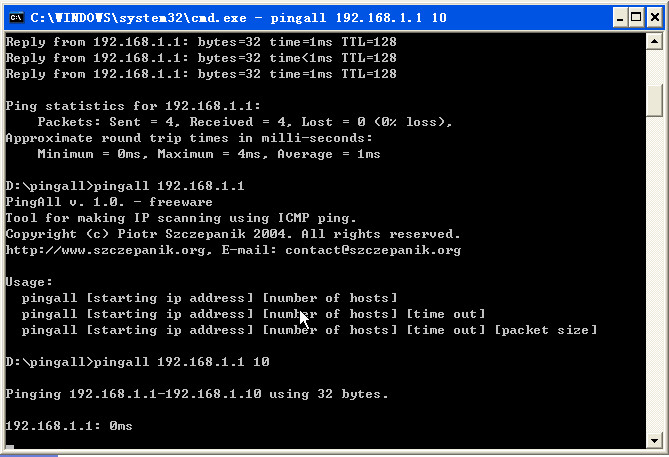Click the scrollbar track below the thumb

pos(654,280)
